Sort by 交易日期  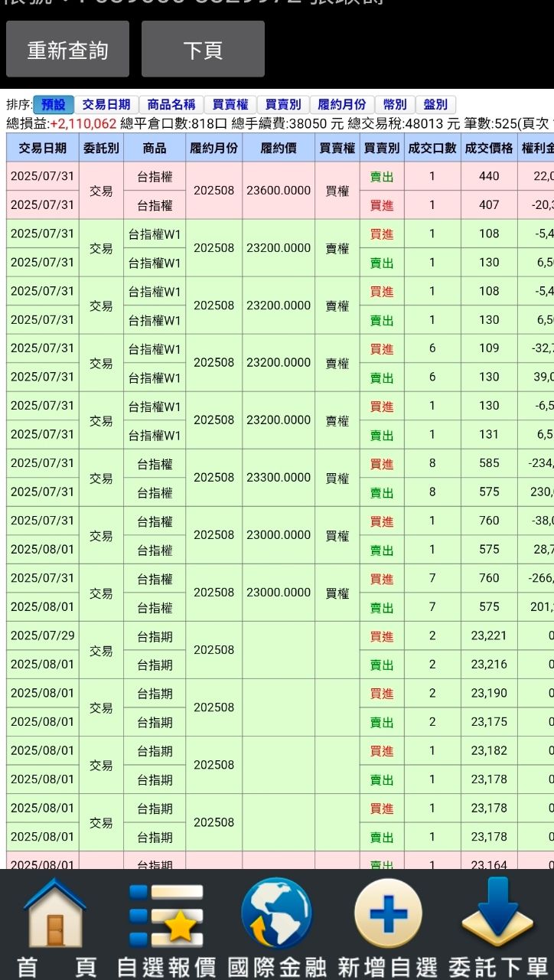pyautogui.click(x=106, y=105)
